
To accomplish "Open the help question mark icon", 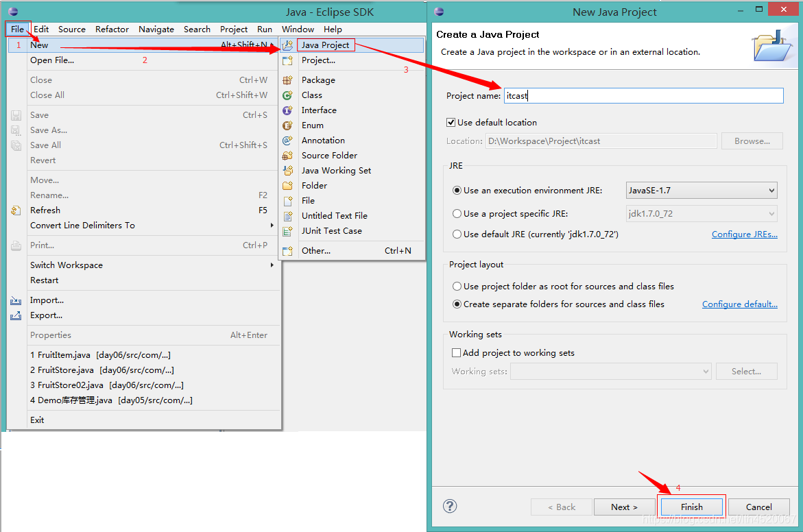I will click(x=450, y=506).
